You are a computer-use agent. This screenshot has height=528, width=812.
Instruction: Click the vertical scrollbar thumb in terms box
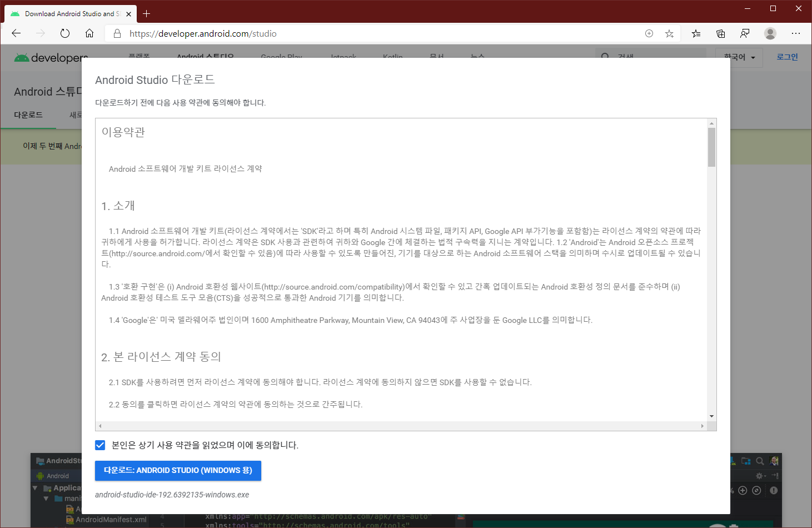coord(711,147)
